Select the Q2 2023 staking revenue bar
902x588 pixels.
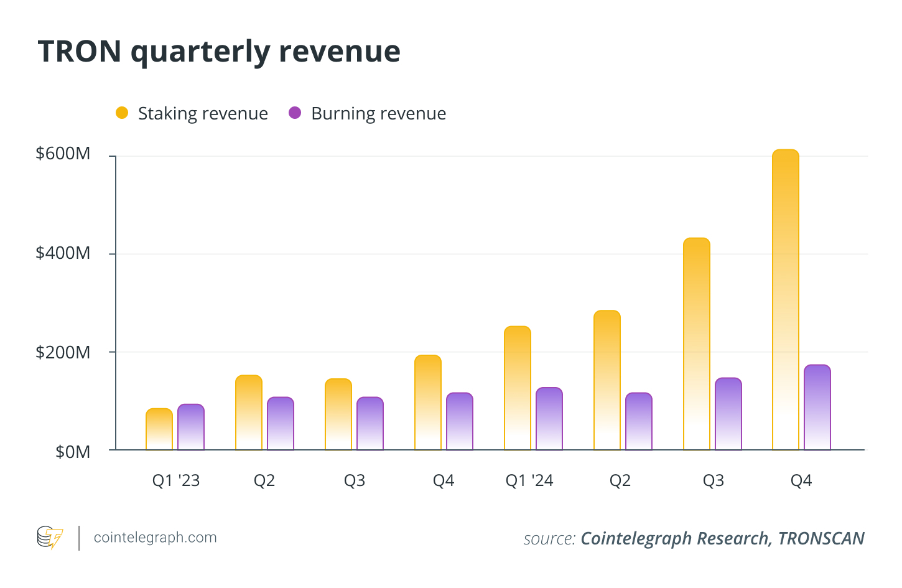(249, 413)
